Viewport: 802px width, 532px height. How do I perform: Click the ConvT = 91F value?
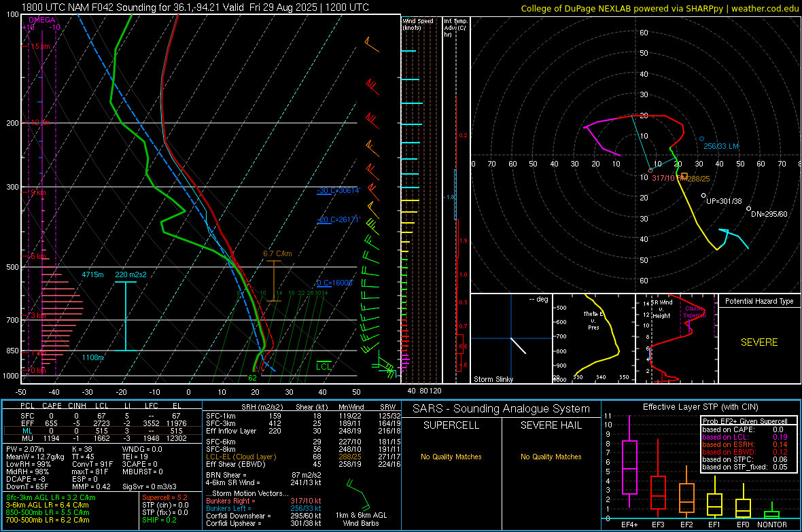tap(92, 464)
